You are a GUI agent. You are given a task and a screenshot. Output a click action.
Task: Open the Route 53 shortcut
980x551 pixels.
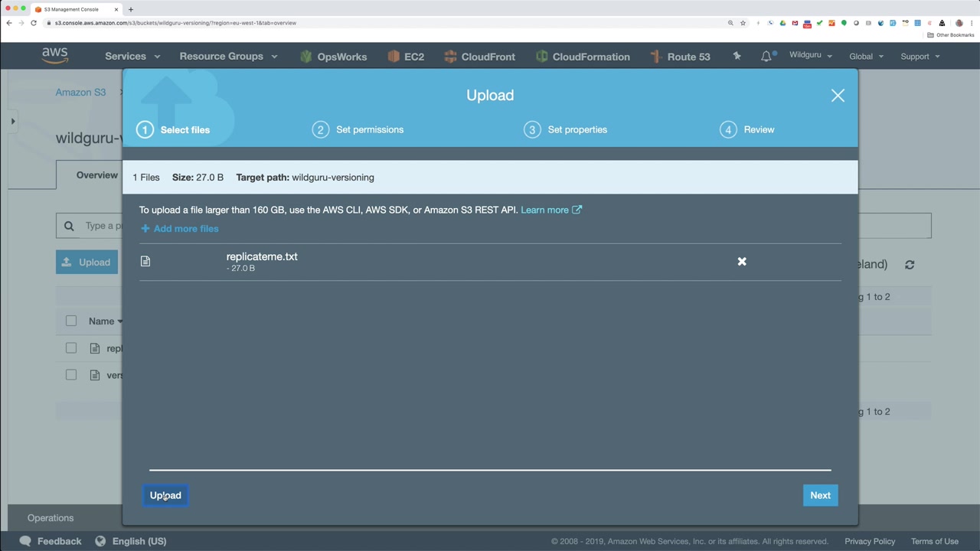[680, 57]
